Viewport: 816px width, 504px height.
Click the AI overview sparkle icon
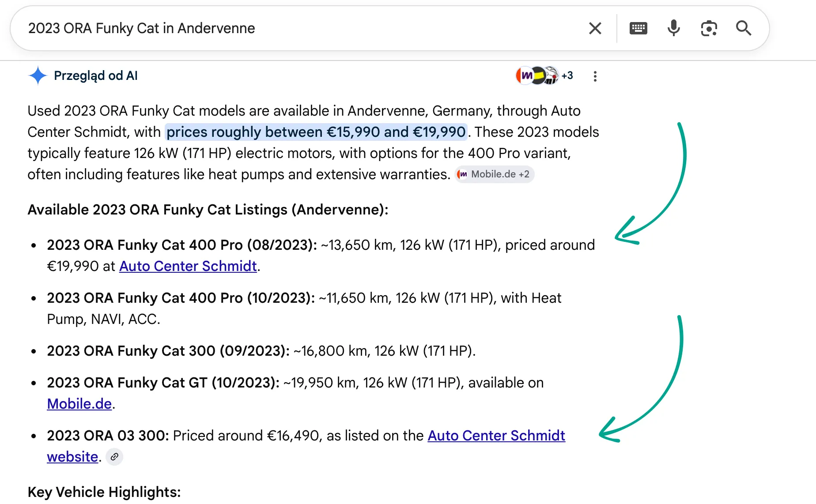tap(38, 75)
